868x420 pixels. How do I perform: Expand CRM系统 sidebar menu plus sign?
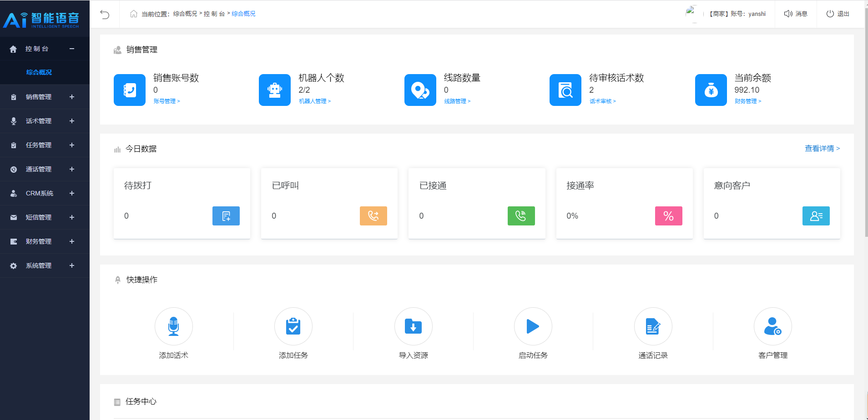point(72,193)
